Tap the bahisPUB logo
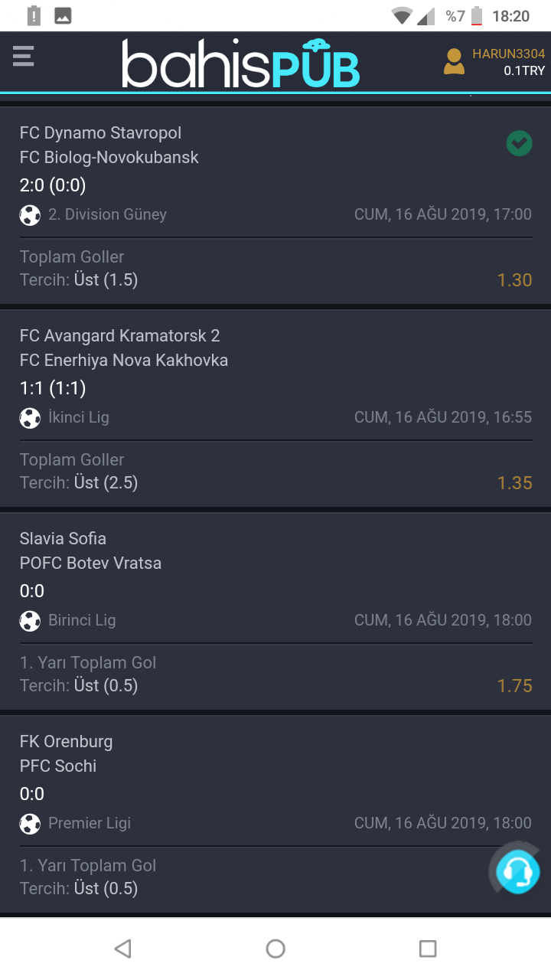 (x=240, y=63)
